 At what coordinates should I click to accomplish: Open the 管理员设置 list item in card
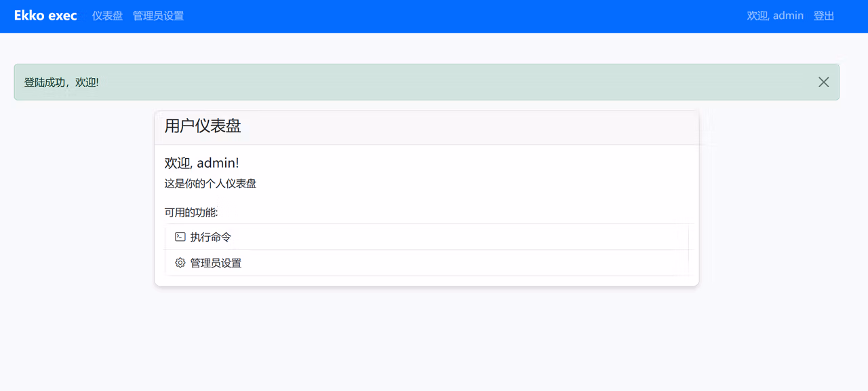click(427, 263)
